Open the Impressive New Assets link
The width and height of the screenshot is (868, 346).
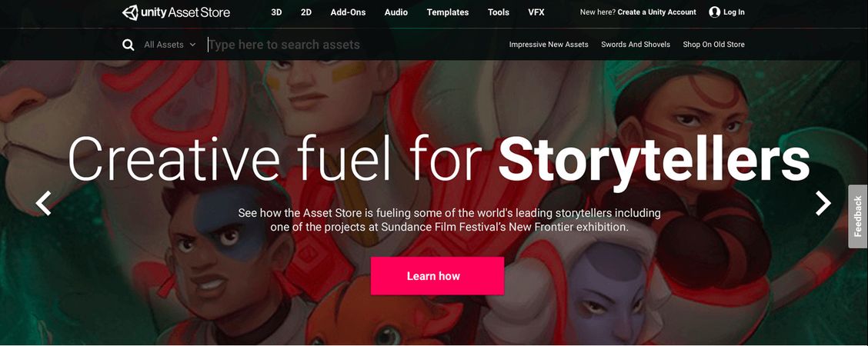click(549, 45)
